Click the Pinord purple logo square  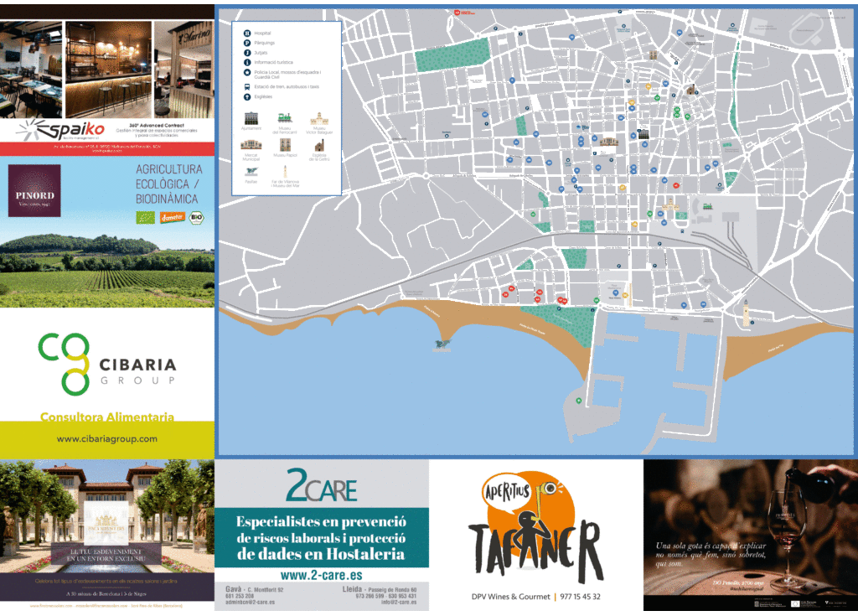click(x=34, y=190)
